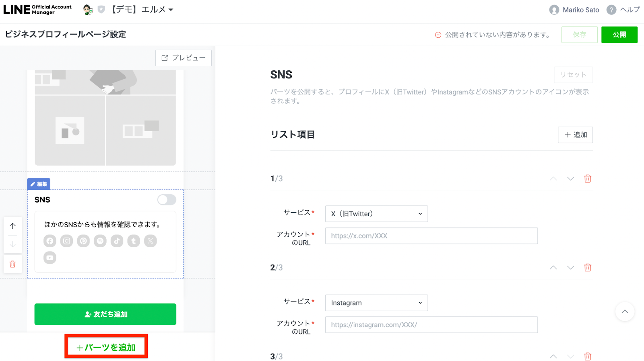Click the Instagram account URL field

pos(431,325)
